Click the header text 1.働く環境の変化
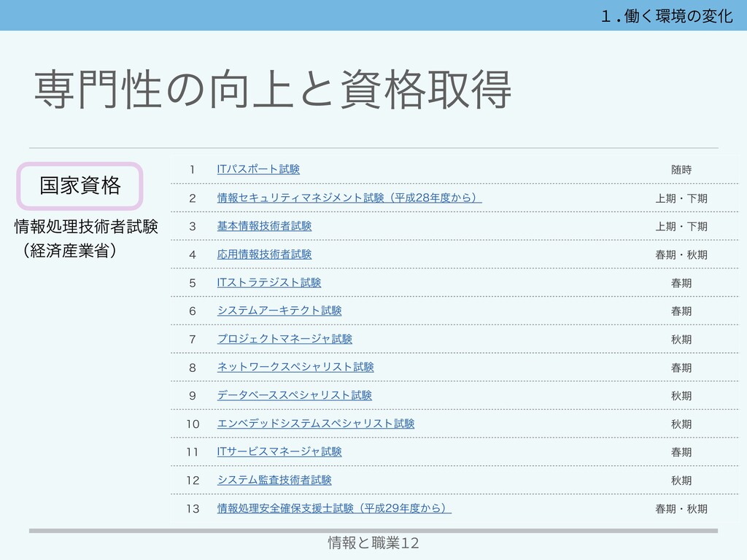 point(667,16)
